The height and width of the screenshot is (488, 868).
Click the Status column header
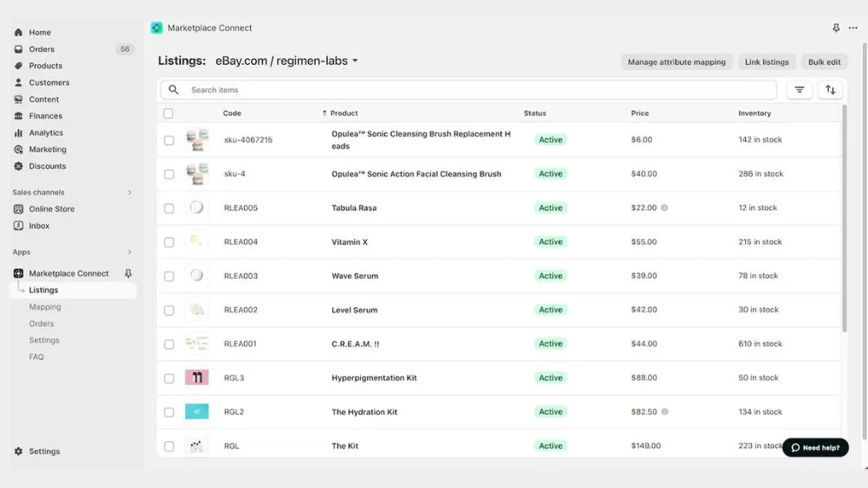coord(535,112)
